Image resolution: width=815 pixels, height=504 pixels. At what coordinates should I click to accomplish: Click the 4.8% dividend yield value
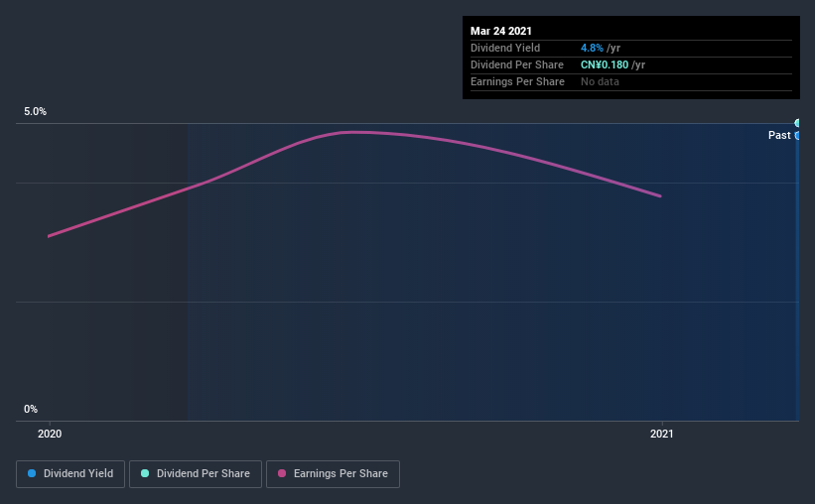click(x=592, y=48)
